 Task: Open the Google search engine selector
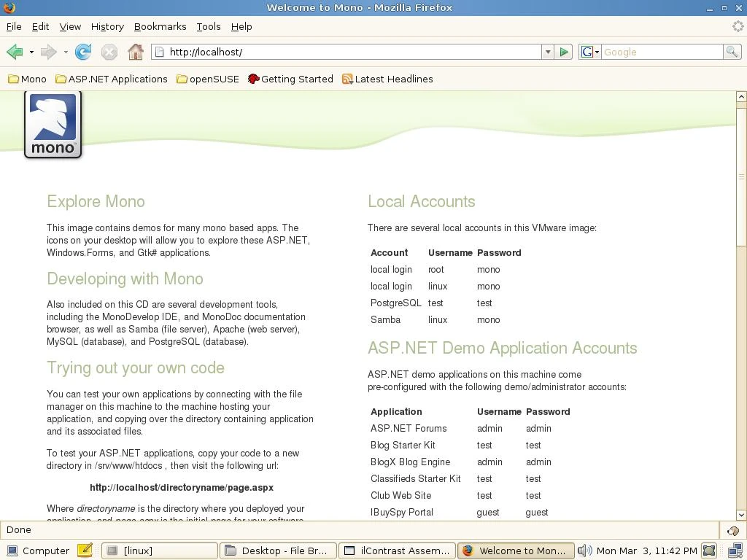tap(589, 52)
